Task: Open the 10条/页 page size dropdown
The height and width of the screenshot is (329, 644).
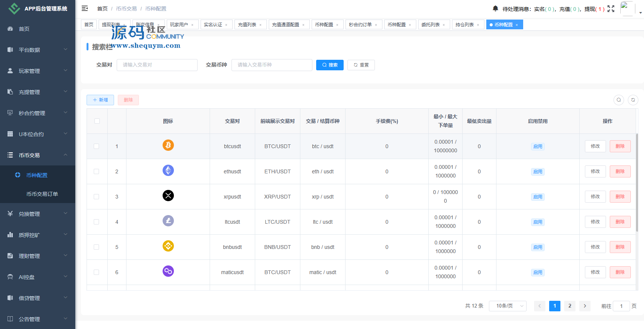Action: coord(507,306)
